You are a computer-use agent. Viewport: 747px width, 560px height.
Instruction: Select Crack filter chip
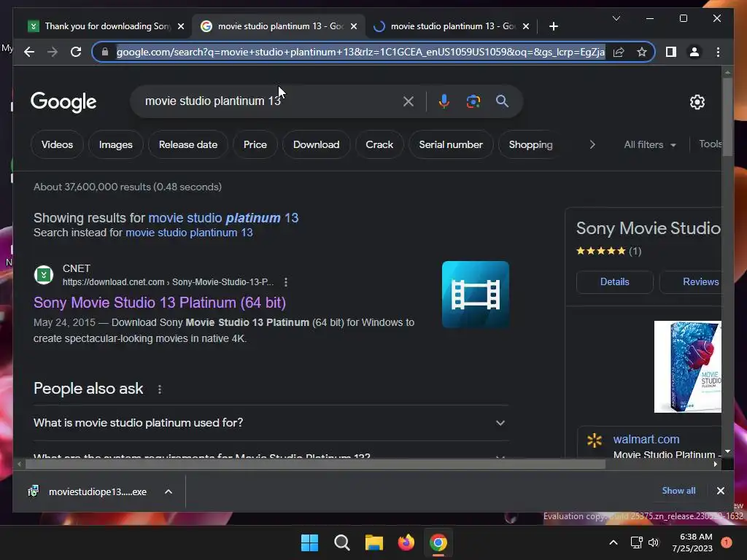pos(379,144)
